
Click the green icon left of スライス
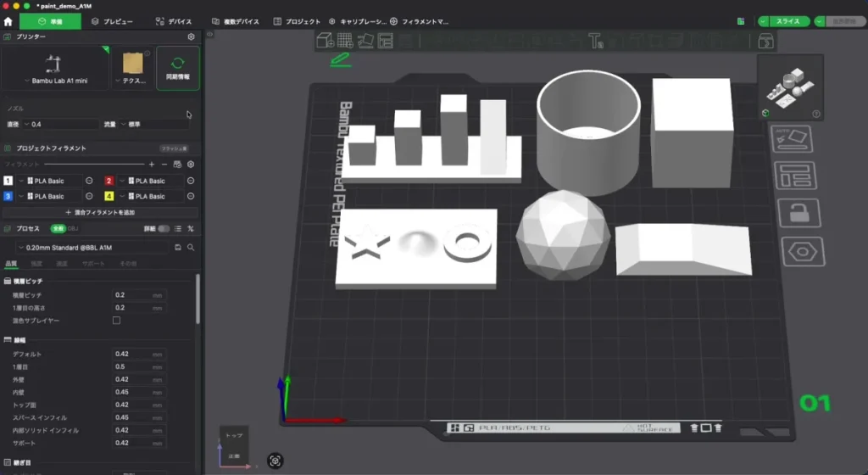coord(741,21)
